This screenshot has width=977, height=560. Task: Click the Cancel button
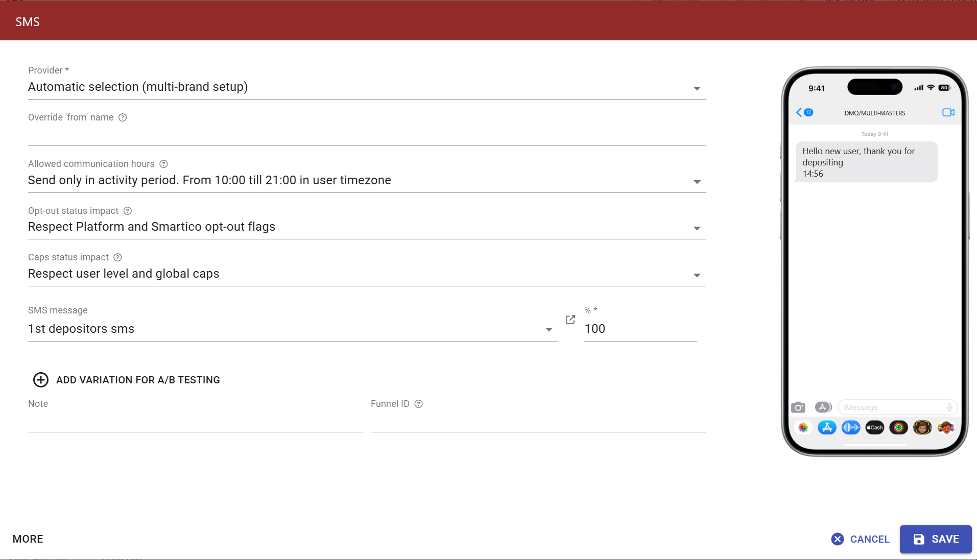tap(861, 539)
